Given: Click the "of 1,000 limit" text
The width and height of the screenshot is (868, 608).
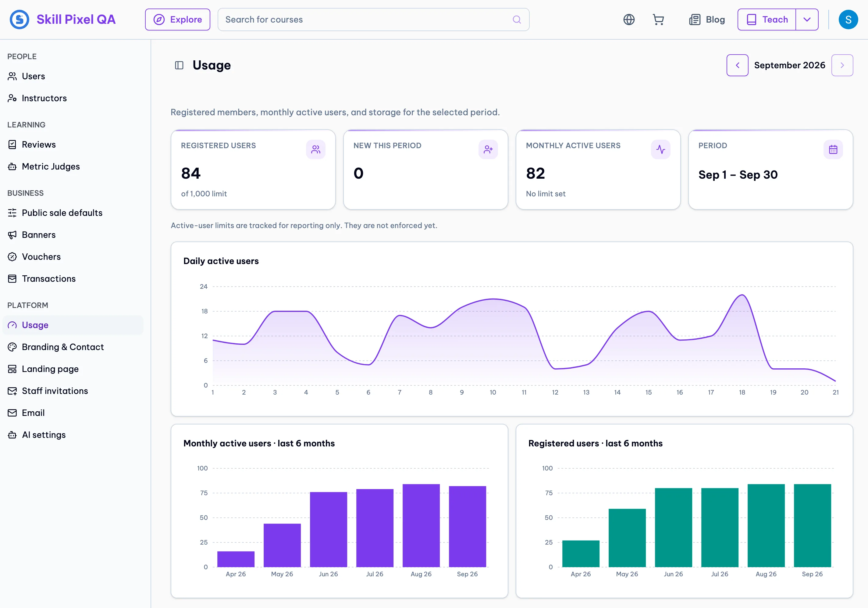Looking at the screenshot, I should tap(204, 194).
